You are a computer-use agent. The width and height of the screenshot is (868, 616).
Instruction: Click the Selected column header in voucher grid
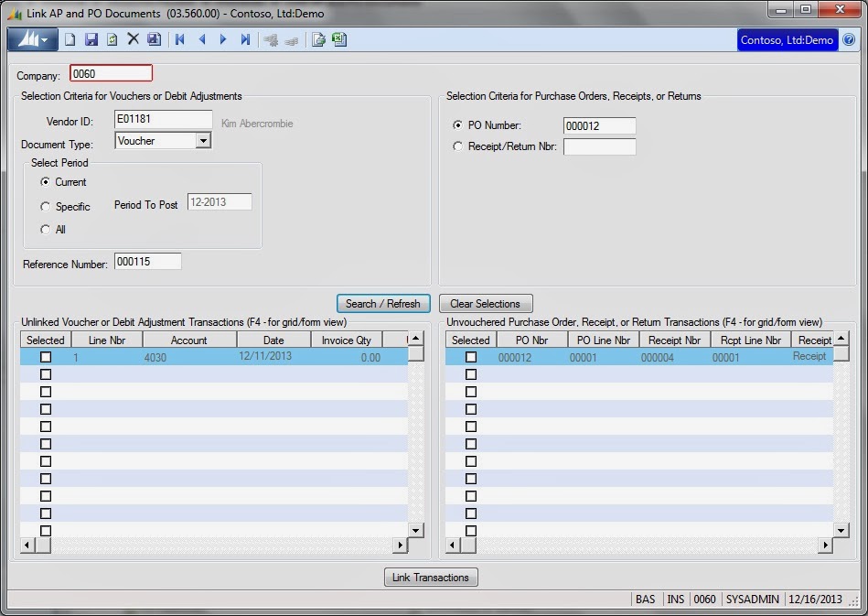coord(46,340)
